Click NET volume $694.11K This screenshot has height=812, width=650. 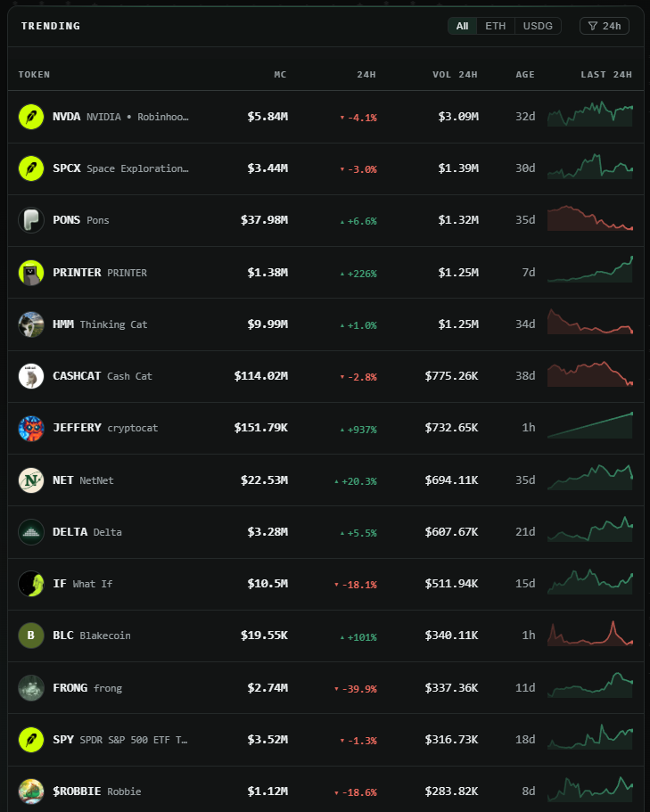tap(451, 480)
